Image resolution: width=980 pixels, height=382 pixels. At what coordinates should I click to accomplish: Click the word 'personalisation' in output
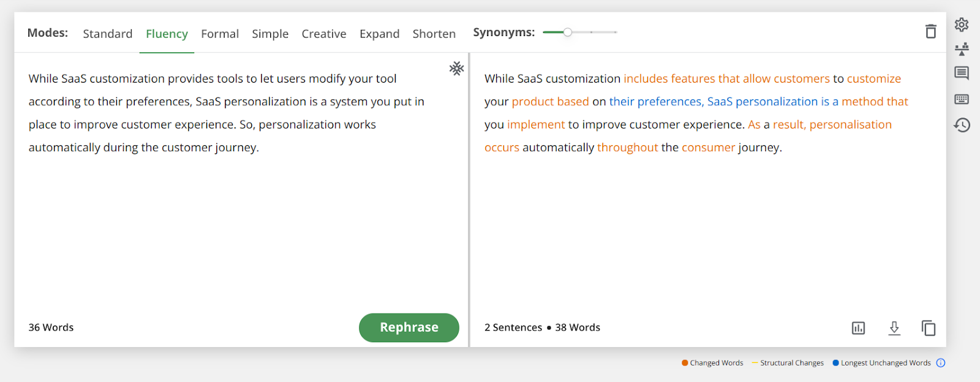[x=851, y=125]
